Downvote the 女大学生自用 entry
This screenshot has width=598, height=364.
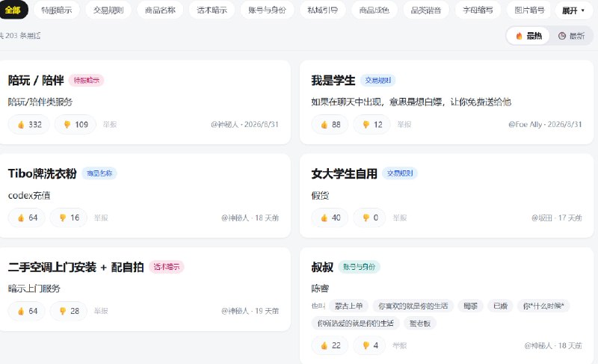click(369, 218)
